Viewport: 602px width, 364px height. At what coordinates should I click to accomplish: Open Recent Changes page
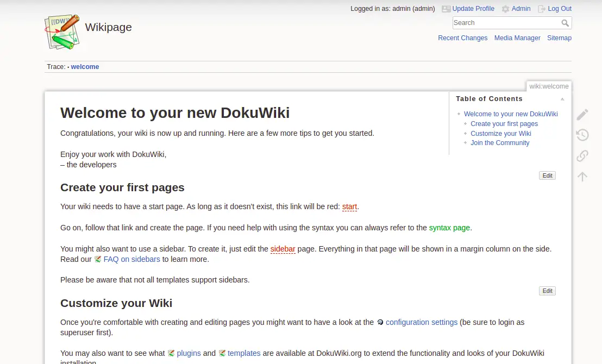(462, 38)
